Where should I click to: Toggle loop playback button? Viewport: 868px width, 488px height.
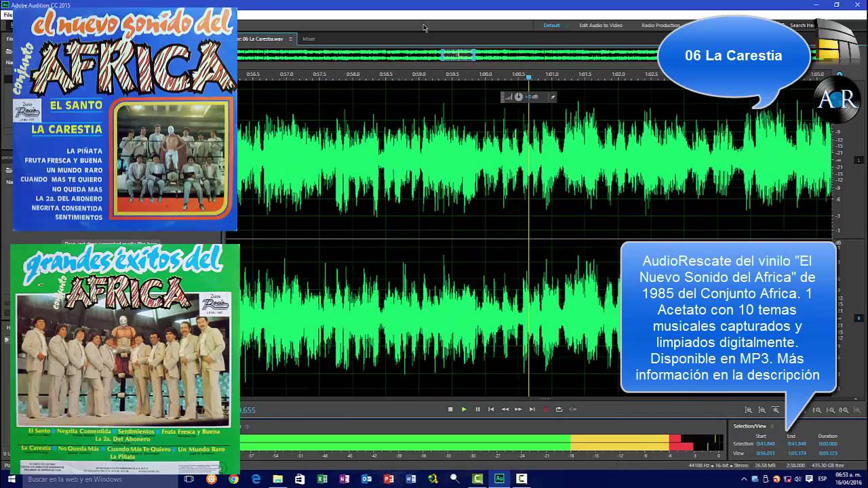pos(559,409)
